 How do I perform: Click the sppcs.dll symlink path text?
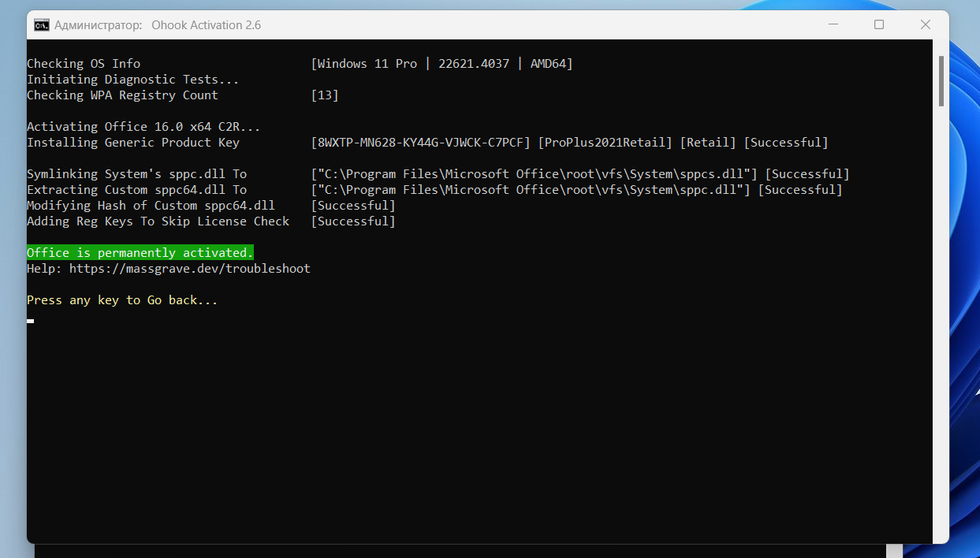(x=535, y=174)
